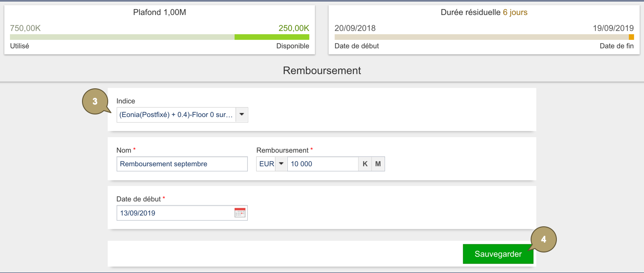Click the Eonia(Postfixé) index value text
The height and width of the screenshot is (273, 644).
tap(176, 115)
